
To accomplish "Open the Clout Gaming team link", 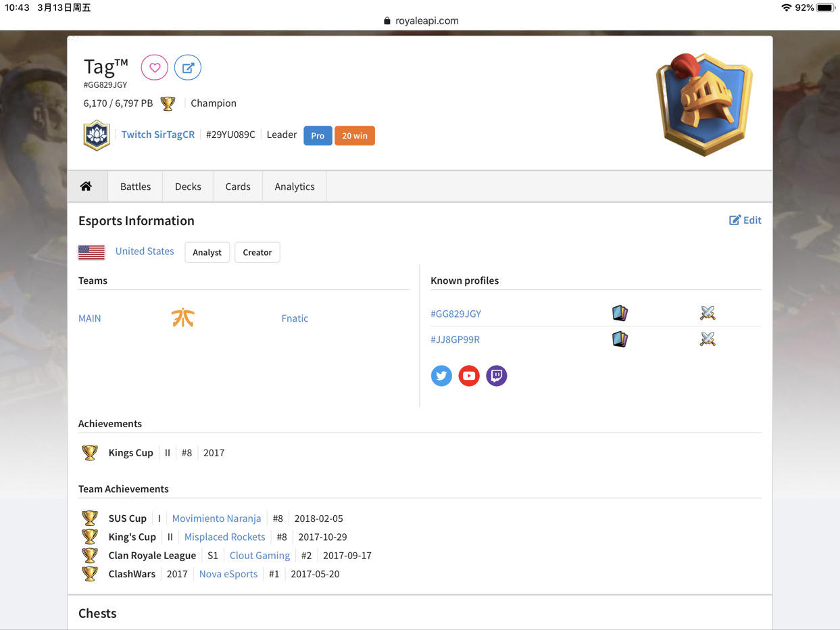I will [260, 556].
